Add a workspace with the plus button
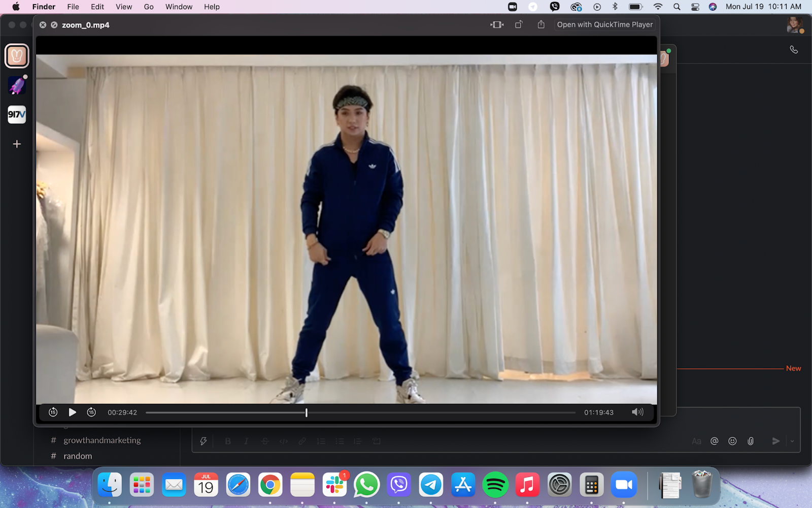Viewport: 812px width, 508px height. (17, 144)
